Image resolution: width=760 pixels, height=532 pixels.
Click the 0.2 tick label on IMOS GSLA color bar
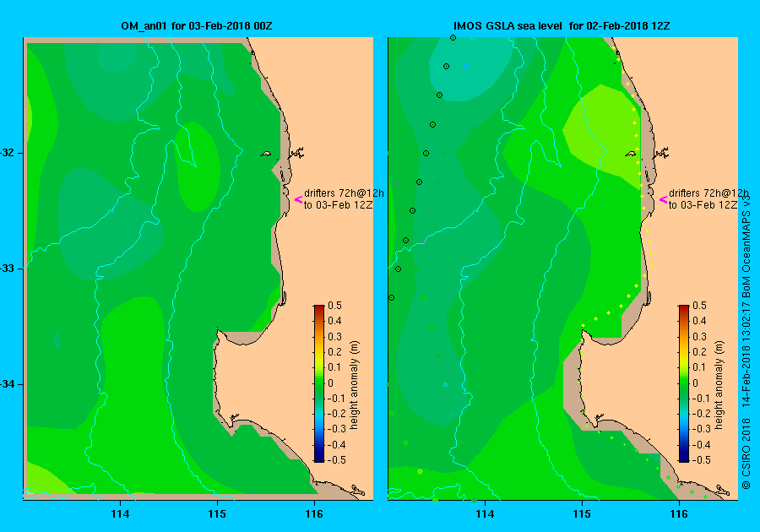[699, 352]
